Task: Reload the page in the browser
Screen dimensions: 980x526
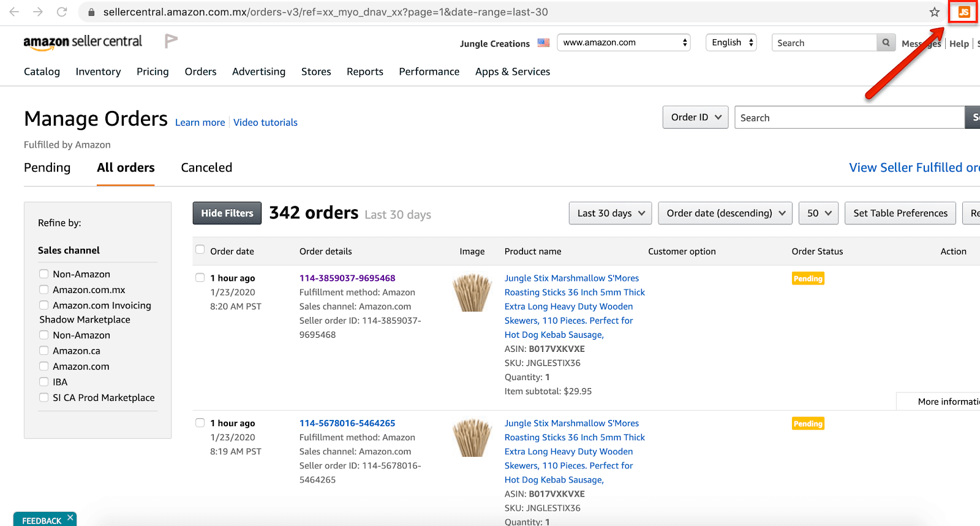Action: point(62,12)
